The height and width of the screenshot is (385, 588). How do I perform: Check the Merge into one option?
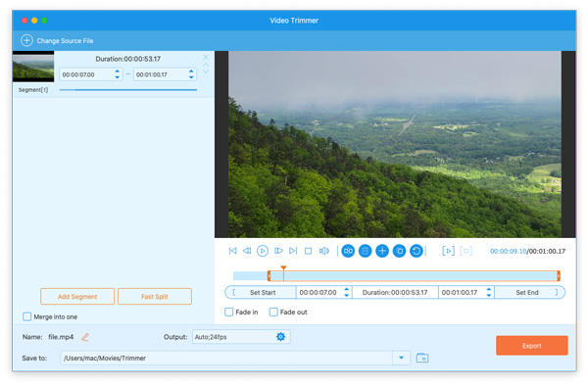pyautogui.click(x=27, y=316)
